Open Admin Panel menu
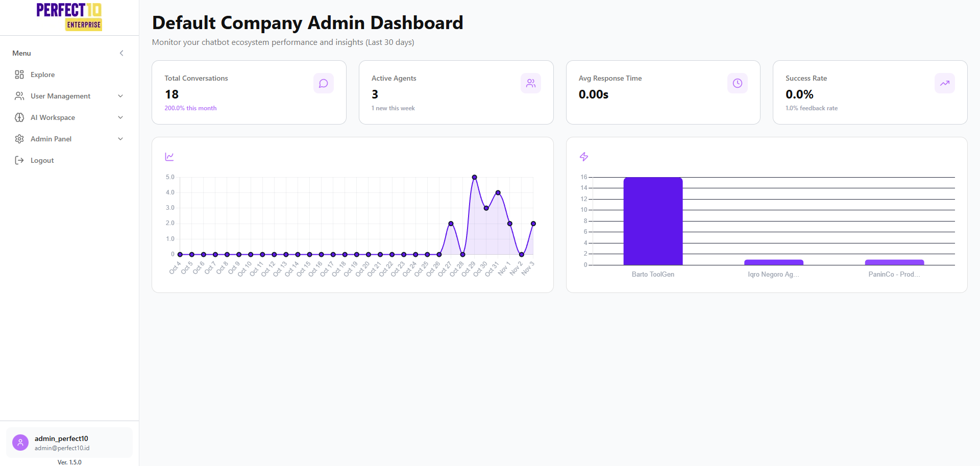980x466 pixels. coord(69,139)
